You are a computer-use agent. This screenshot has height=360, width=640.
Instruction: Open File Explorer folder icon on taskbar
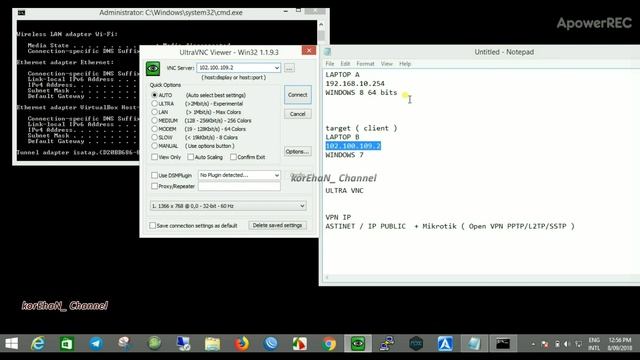(x=212, y=344)
